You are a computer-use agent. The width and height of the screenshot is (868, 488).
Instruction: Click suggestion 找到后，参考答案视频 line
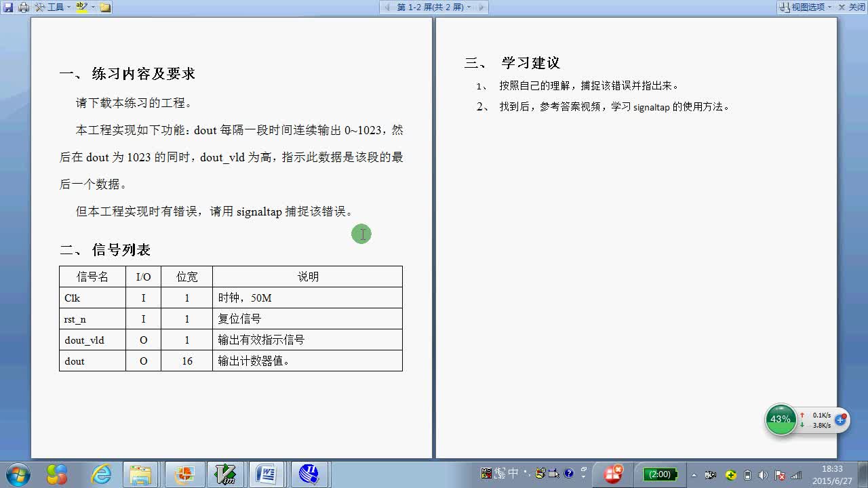pyautogui.click(x=614, y=107)
